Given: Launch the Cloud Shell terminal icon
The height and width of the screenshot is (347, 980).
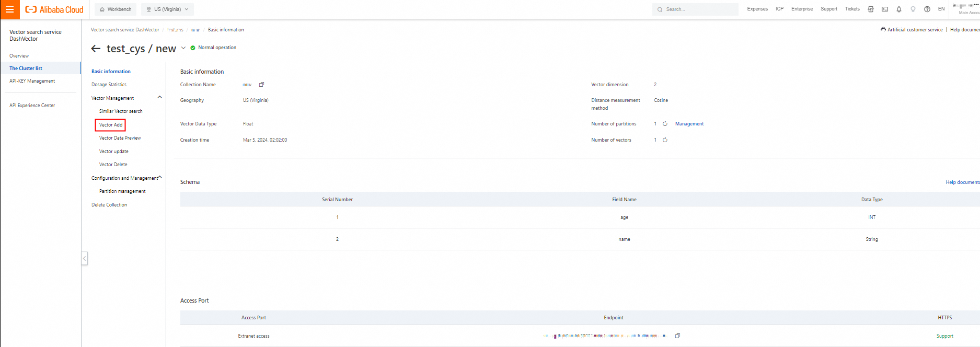Looking at the screenshot, I should 885,9.
